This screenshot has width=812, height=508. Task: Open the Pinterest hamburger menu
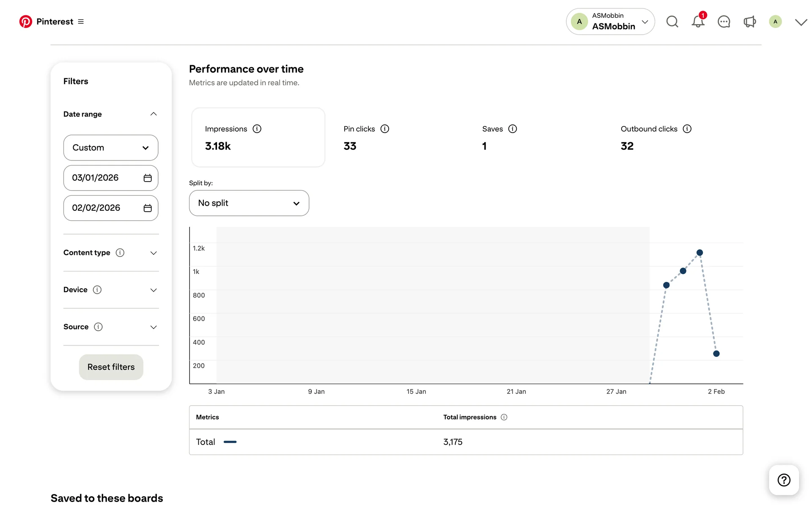[81, 22]
